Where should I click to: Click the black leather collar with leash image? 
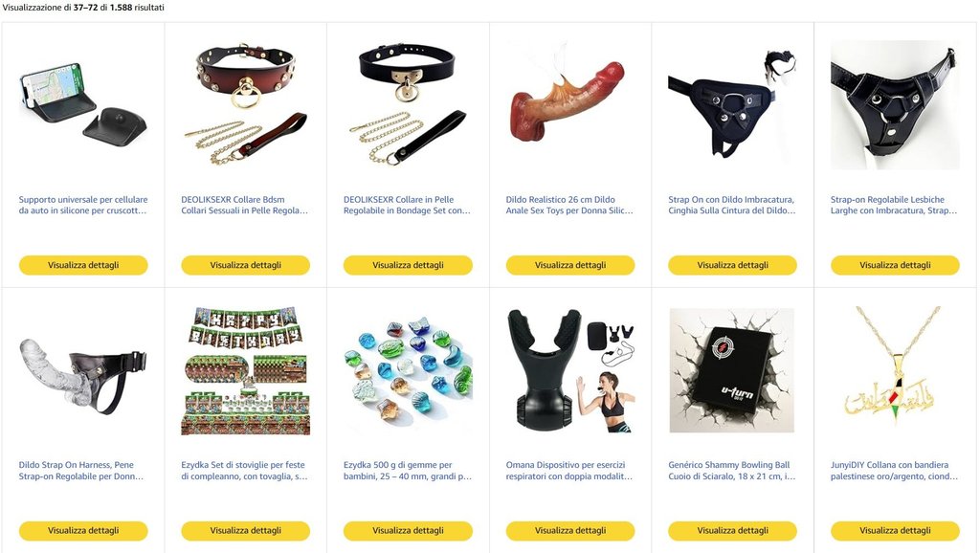[x=408, y=104]
